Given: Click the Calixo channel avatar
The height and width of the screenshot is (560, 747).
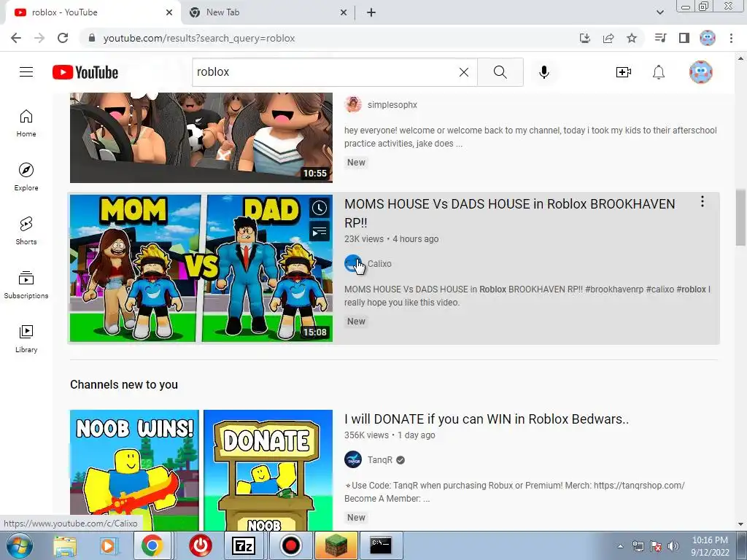Looking at the screenshot, I should (x=353, y=263).
